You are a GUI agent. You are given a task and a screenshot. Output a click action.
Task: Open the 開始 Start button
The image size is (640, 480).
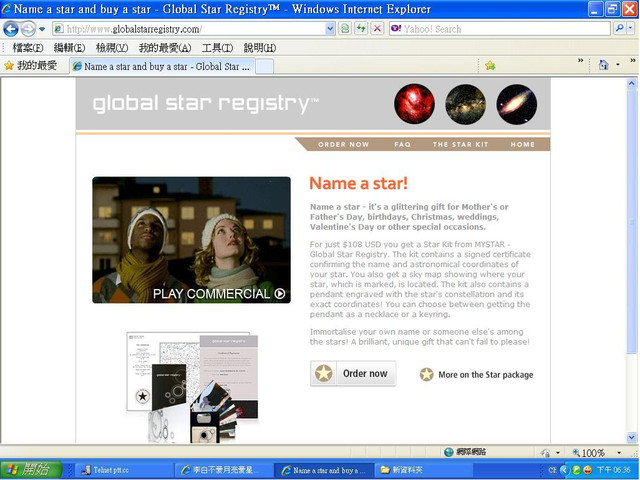[31, 469]
